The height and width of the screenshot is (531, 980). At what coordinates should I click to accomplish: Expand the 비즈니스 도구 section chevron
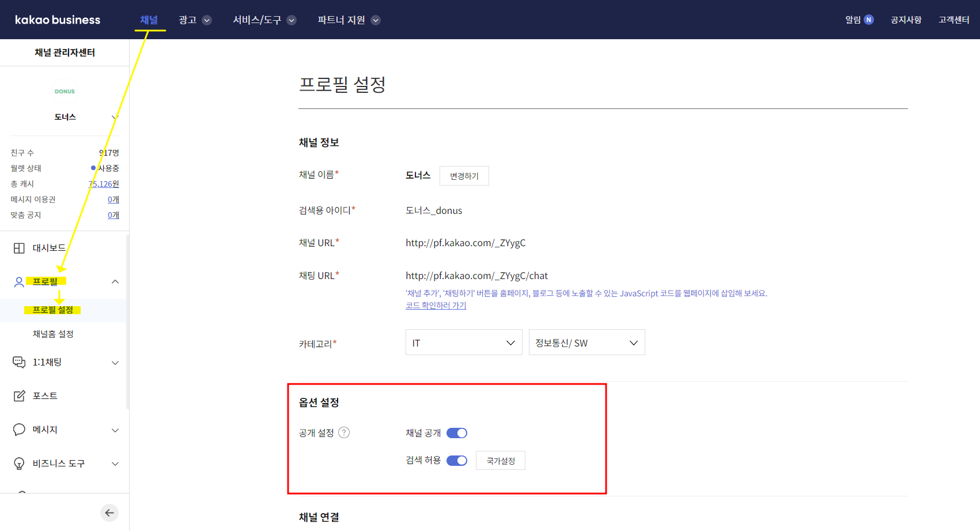click(115, 464)
